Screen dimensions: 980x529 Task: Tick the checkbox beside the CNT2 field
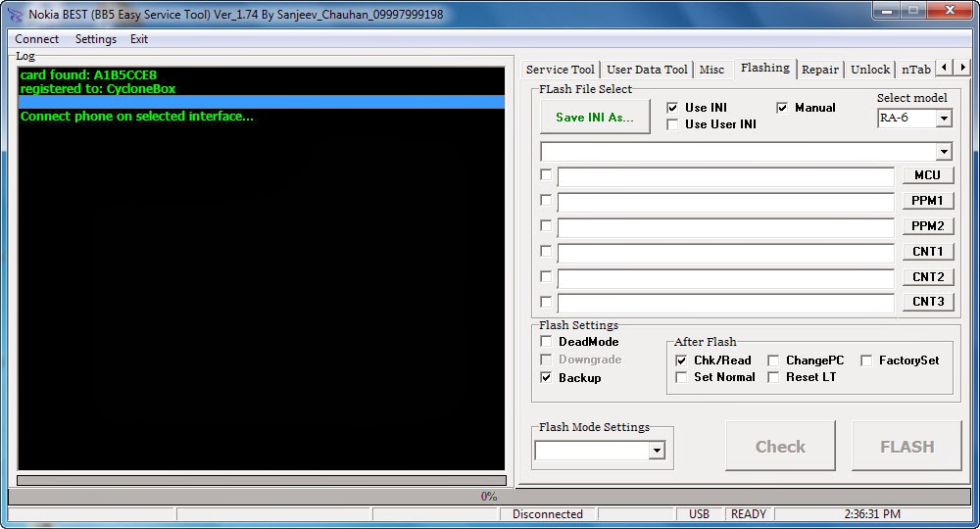(x=546, y=276)
